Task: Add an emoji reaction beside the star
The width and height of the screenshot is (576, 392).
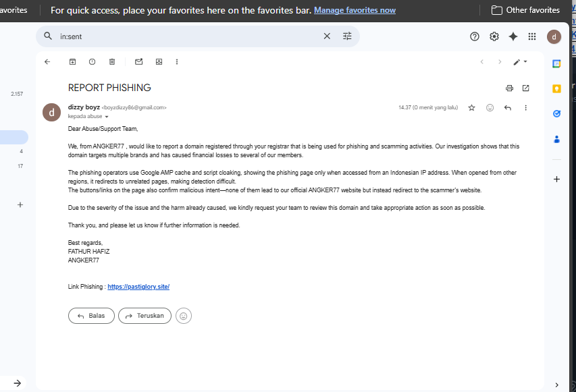Action: 490,107
